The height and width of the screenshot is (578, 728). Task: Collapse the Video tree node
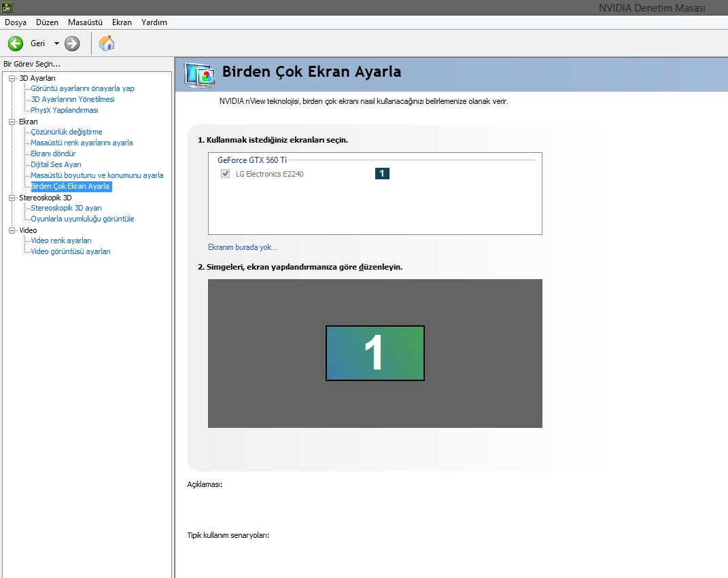(x=12, y=230)
